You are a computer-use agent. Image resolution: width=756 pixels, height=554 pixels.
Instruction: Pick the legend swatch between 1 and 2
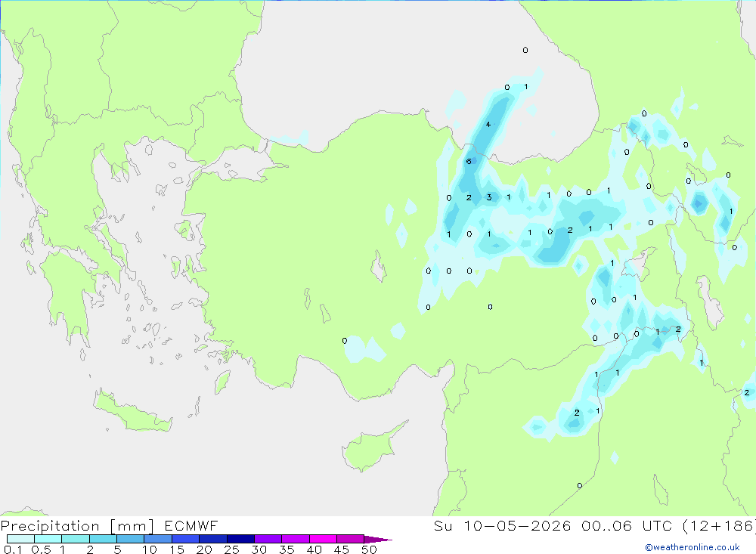75,539
